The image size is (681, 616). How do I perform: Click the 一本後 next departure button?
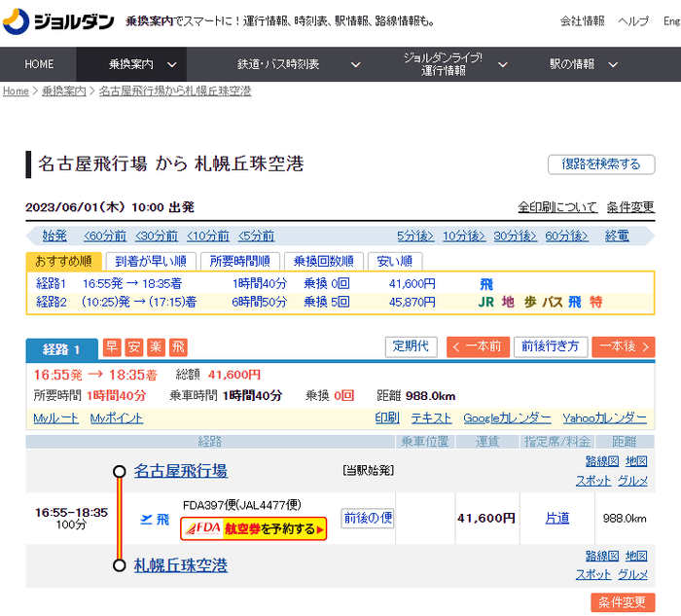623,346
